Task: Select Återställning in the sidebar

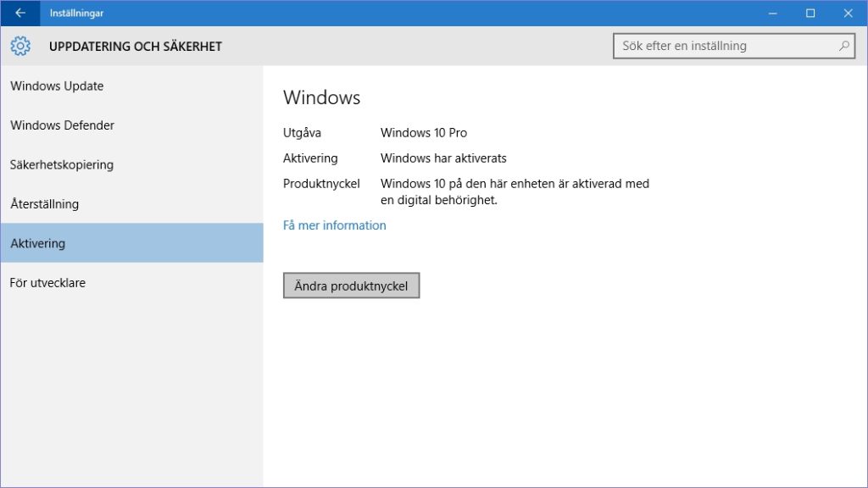Action: [x=44, y=204]
